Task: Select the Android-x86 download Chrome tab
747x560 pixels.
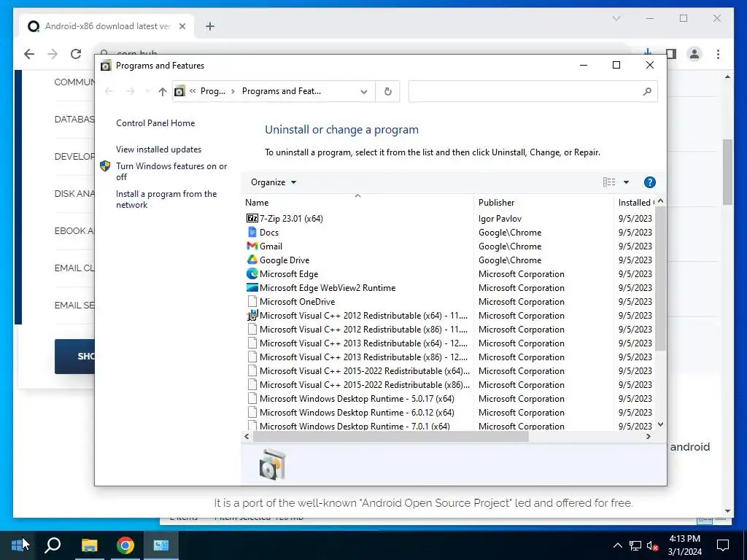Action: point(107,26)
